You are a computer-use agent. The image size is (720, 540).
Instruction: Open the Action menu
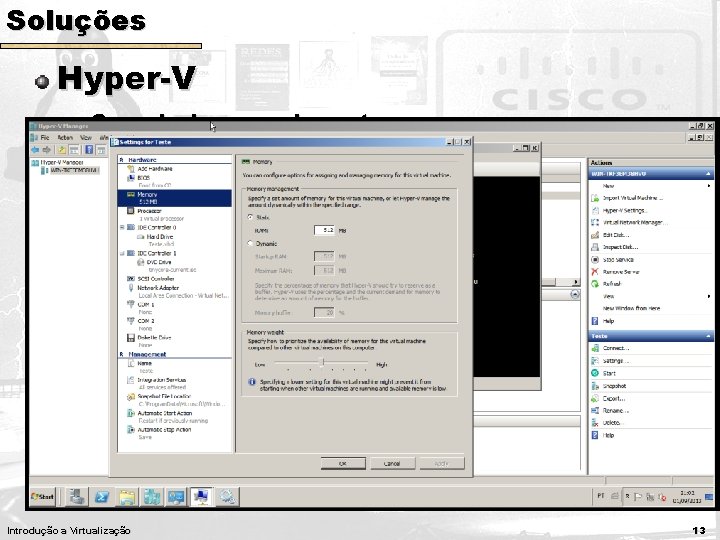click(x=65, y=137)
